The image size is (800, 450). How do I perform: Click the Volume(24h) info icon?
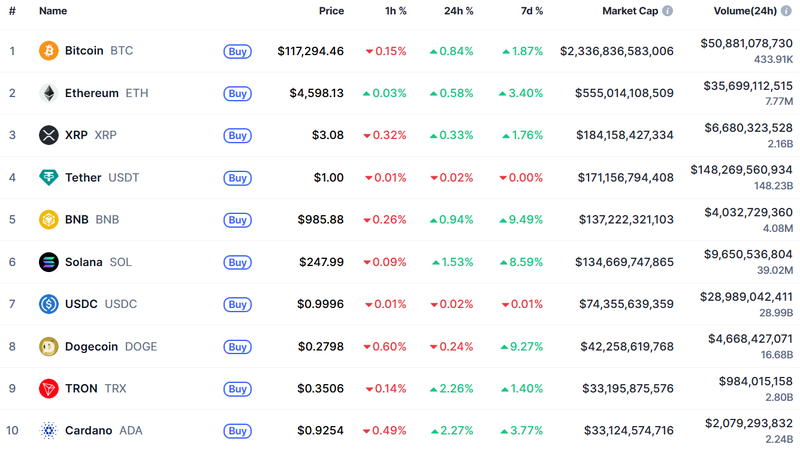(x=787, y=11)
